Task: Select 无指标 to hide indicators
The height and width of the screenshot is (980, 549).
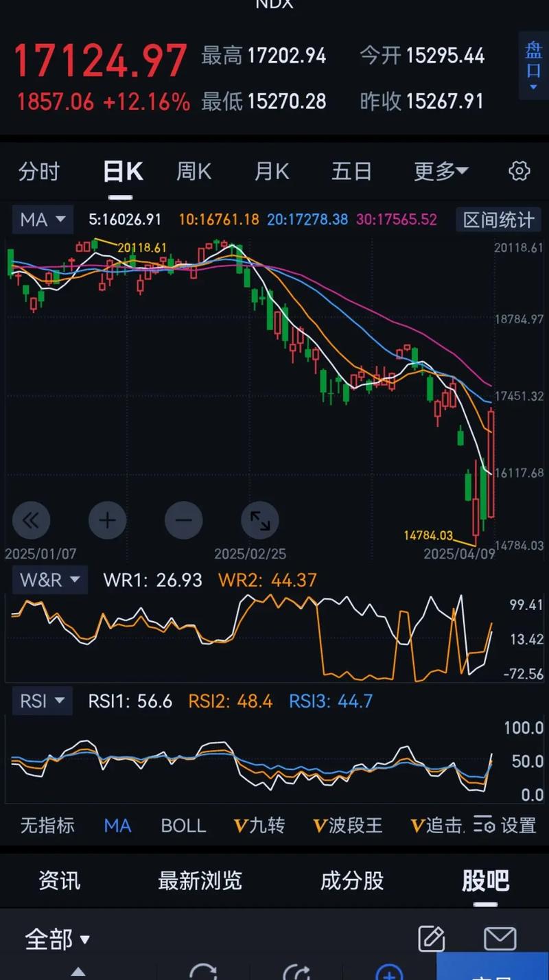Action: [47, 825]
